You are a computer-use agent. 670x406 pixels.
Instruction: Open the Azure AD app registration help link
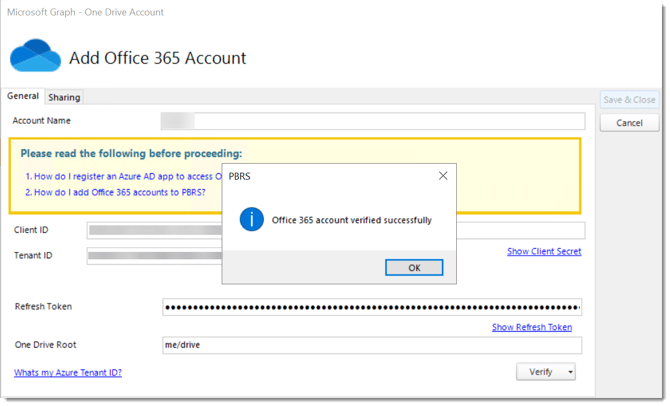(x=123, y=177)
